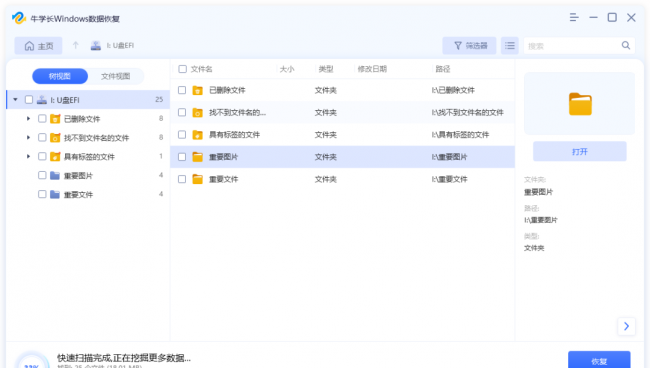Open the hamburger menu in title bar
The height and width of the screenshot is (368, 650).
click(x=574, y=17)
